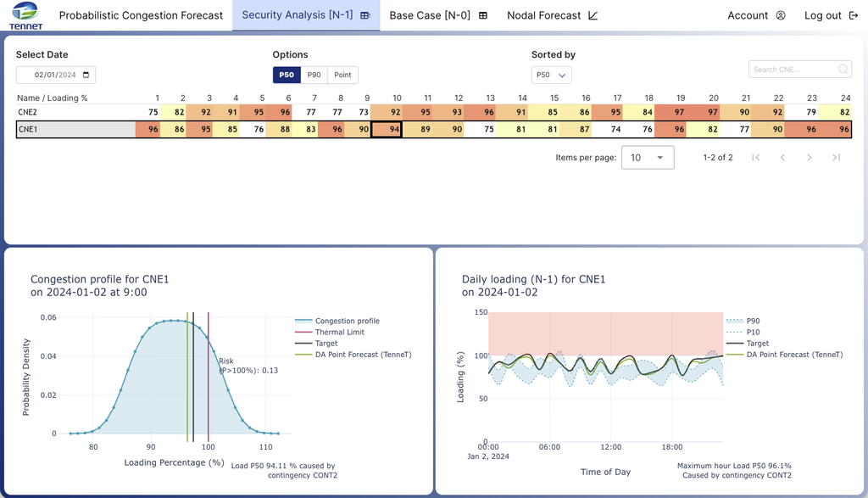Toggle P90 series in daily loading legend

click(x=751, y=322)
